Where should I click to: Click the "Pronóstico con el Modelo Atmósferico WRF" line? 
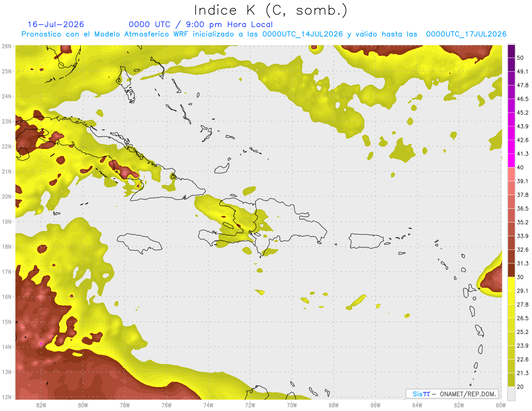(264, 34)
